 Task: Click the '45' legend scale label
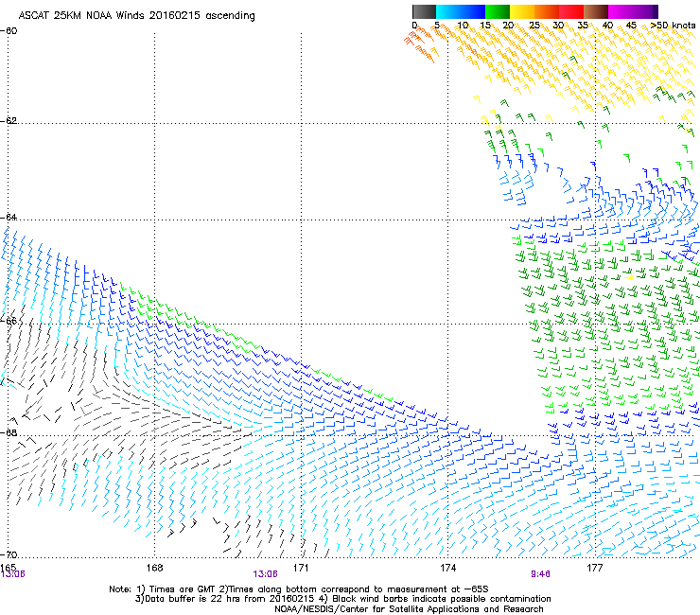[x=631, y=26]
